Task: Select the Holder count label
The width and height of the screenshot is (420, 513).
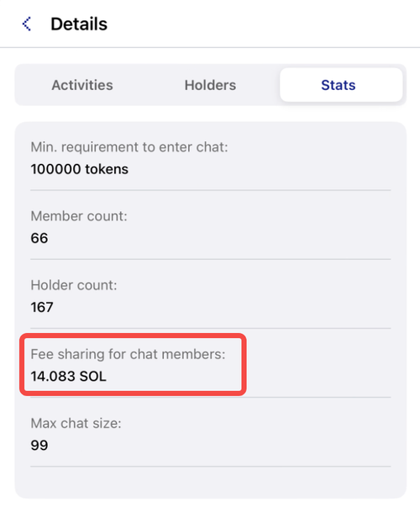Action: pyautogui.click(x=74, y=285)
